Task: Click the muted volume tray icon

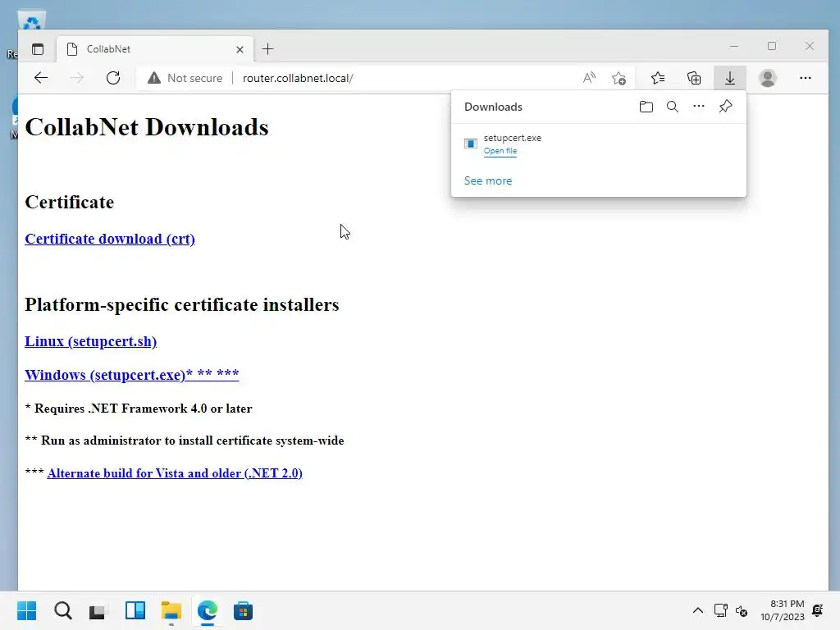Action: pos(742,610)
